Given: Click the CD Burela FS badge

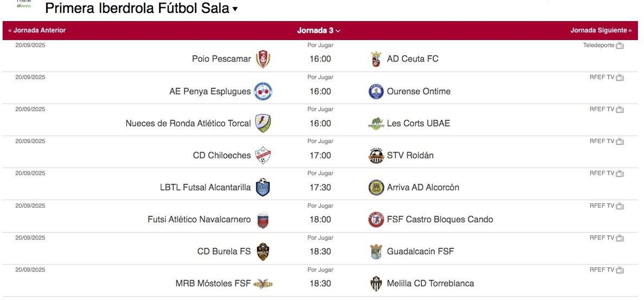Looking at the screenshot, I should click(x=264, y=251).
